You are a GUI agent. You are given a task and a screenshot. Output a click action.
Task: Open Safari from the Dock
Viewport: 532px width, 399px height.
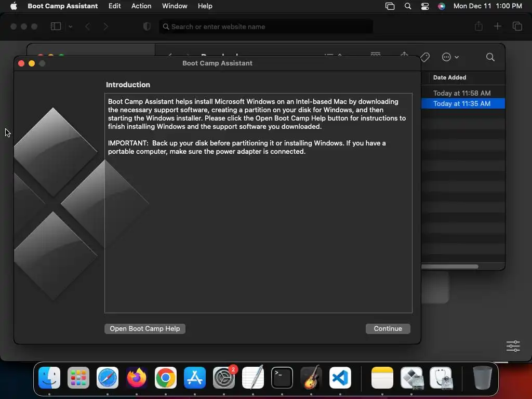click(108, 378)
